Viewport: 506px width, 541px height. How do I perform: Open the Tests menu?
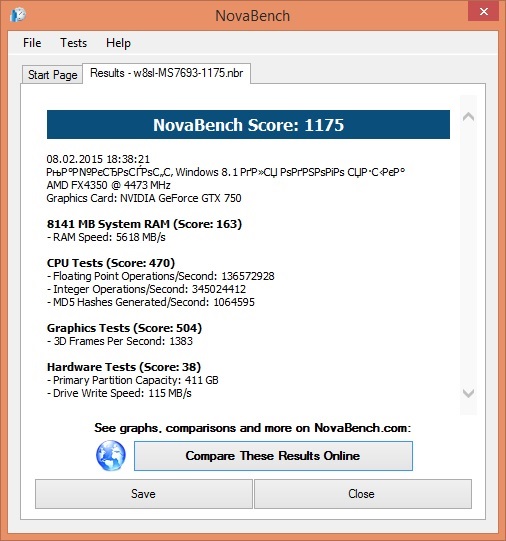(73, 43)
